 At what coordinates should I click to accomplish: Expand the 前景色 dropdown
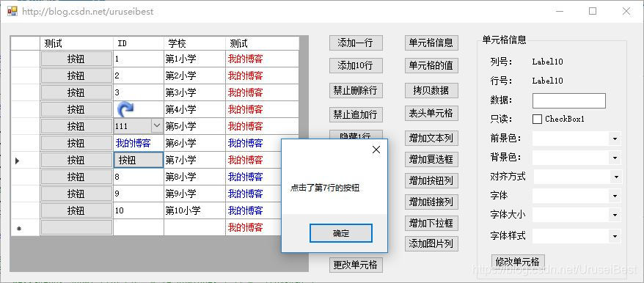615,139
